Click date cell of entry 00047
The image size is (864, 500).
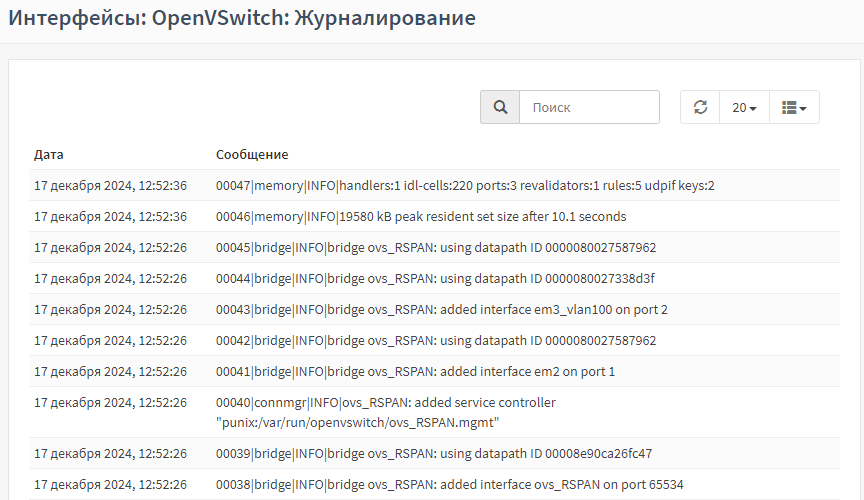(x=110, y=185)
